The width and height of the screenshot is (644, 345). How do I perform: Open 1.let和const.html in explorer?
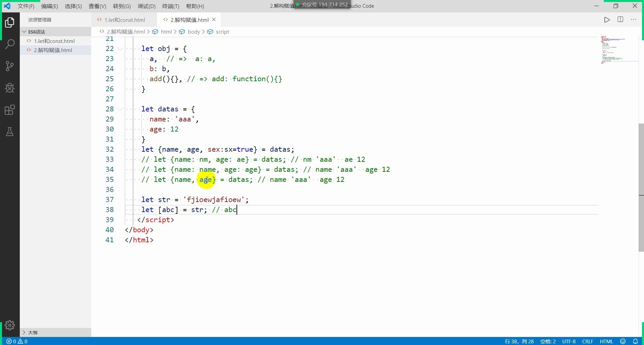[x=55, y=41]
